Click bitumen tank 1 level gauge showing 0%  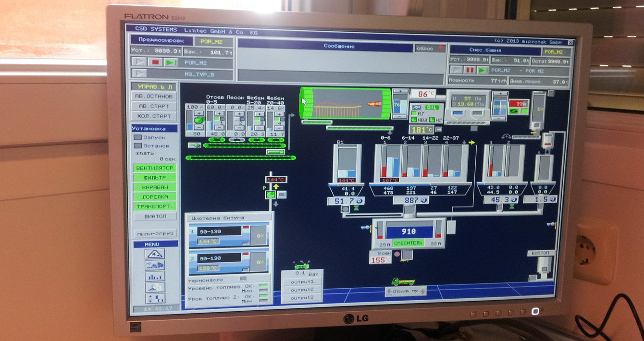259,236
